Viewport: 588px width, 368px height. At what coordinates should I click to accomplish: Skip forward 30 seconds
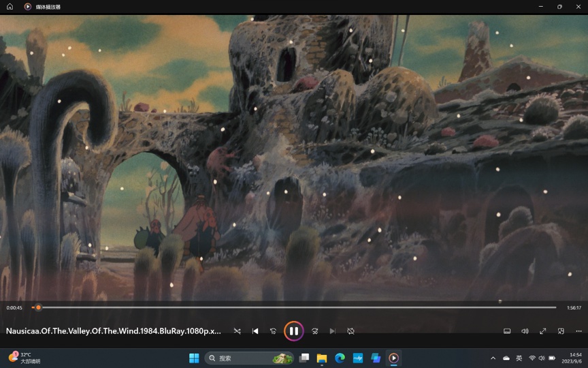coord(314,331)
